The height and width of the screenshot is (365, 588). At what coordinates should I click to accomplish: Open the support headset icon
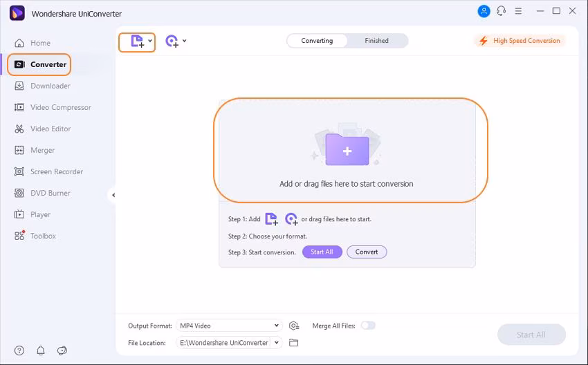click(501, 11)
